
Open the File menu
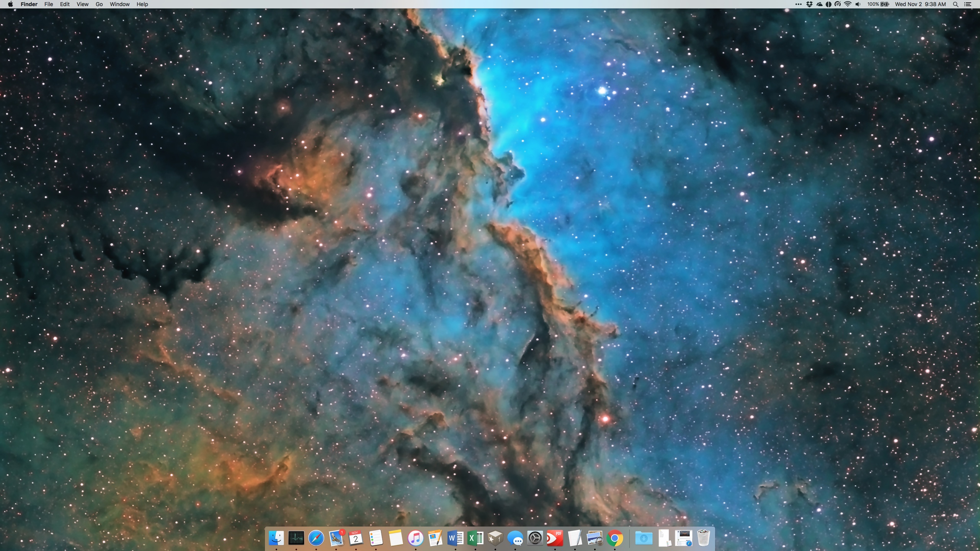coord(49,4)
